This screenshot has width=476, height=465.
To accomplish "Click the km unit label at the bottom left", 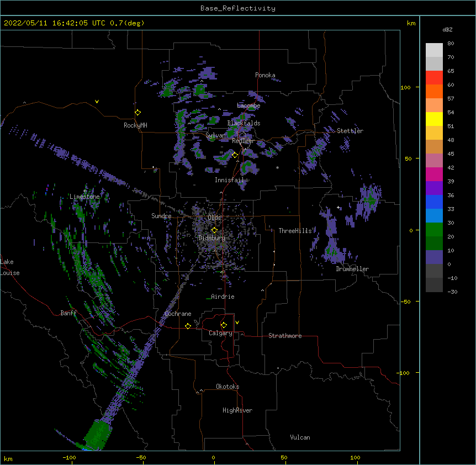I will 8,458.
